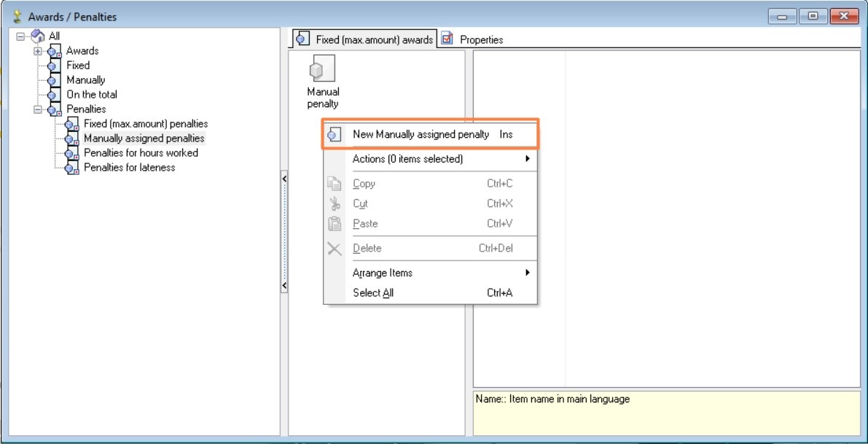868x444 pixels.
Task: Click the Manually tree node icon
Action: click(54, 79)
